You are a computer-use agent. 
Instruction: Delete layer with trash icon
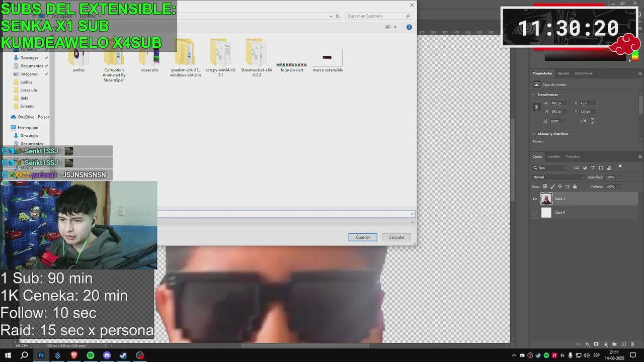pyautogui.click(x=632, y=344)
